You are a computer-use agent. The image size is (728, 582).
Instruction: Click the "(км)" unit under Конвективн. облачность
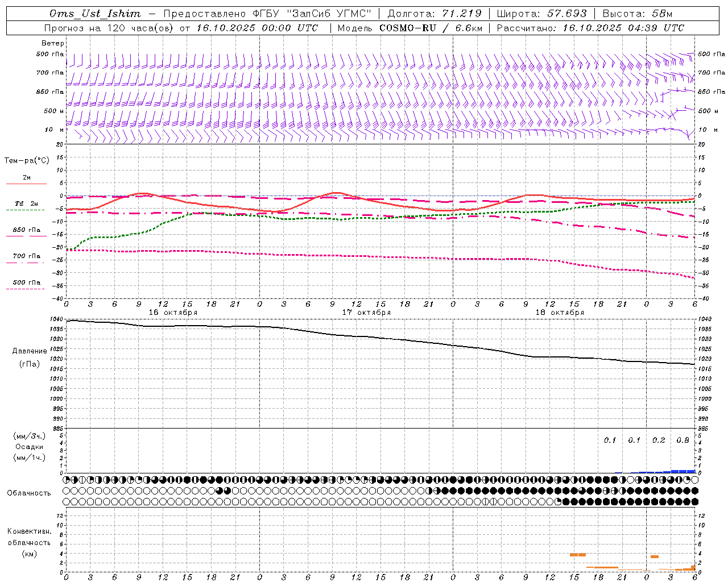click(x=29, y=554)
